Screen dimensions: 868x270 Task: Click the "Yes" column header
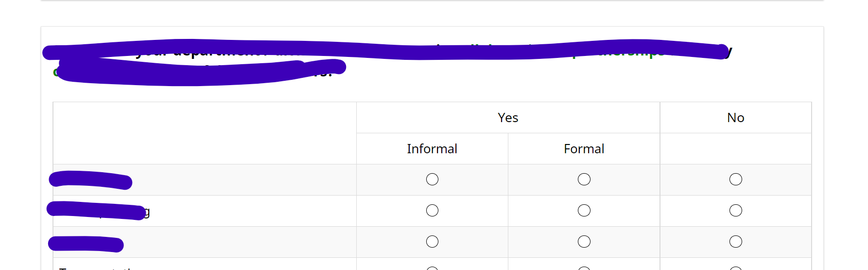[x=508, y=118]
